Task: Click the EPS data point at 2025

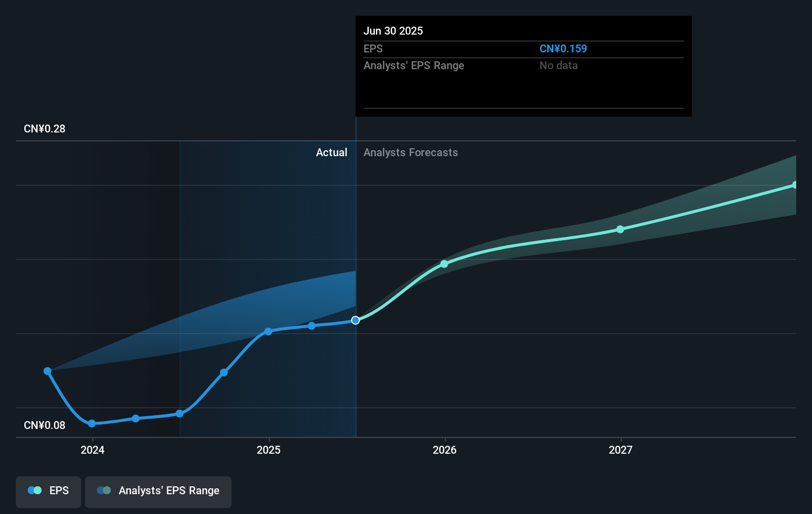Action: coord(268,332)
